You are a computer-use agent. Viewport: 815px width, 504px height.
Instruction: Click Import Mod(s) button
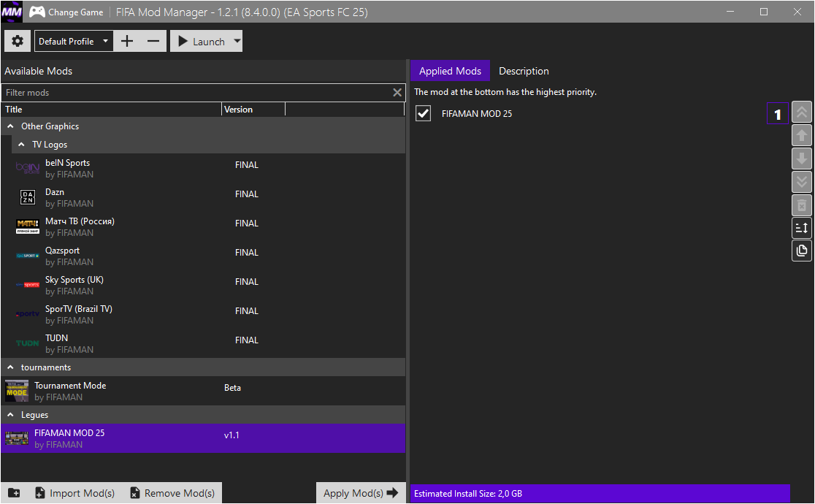click(x=74, y=493)
